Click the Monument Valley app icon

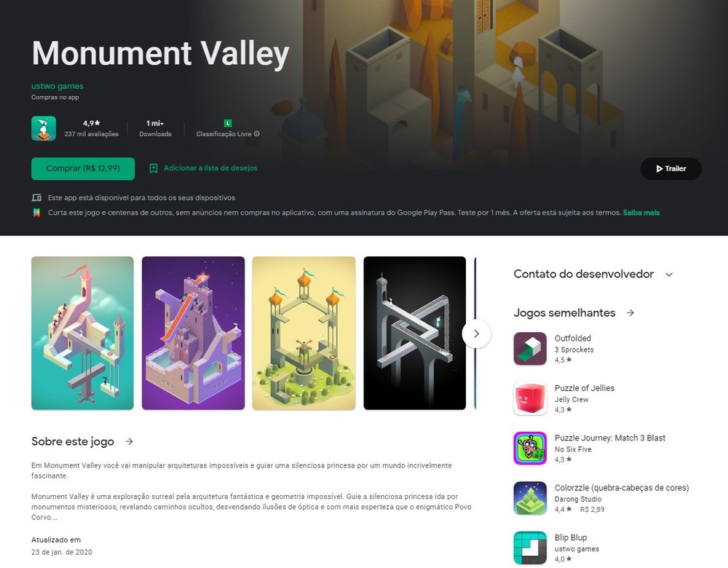[44, 128]
